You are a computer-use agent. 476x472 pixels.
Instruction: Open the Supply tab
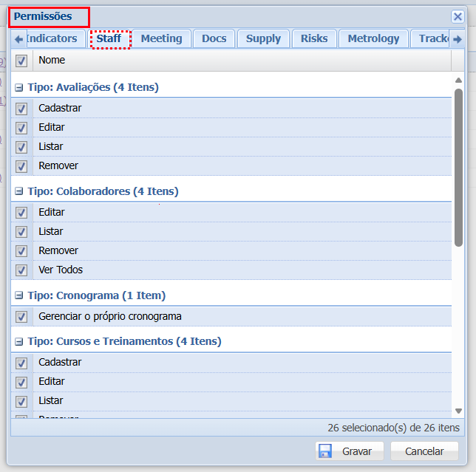pyautogui.click(x=263, y=39)
